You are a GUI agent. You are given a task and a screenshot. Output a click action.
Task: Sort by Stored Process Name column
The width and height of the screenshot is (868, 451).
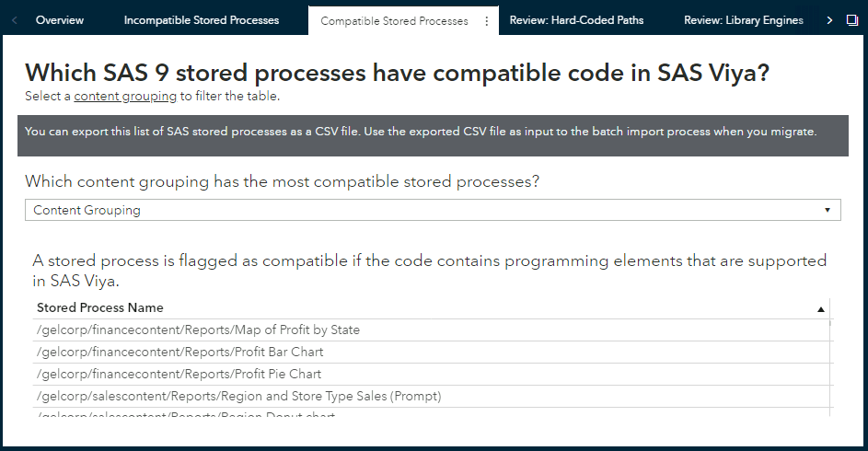[x=100, y=307]
